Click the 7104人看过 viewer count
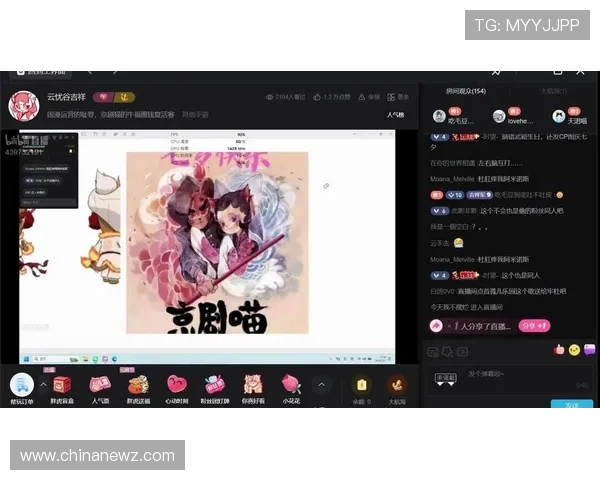 (285, 97)
